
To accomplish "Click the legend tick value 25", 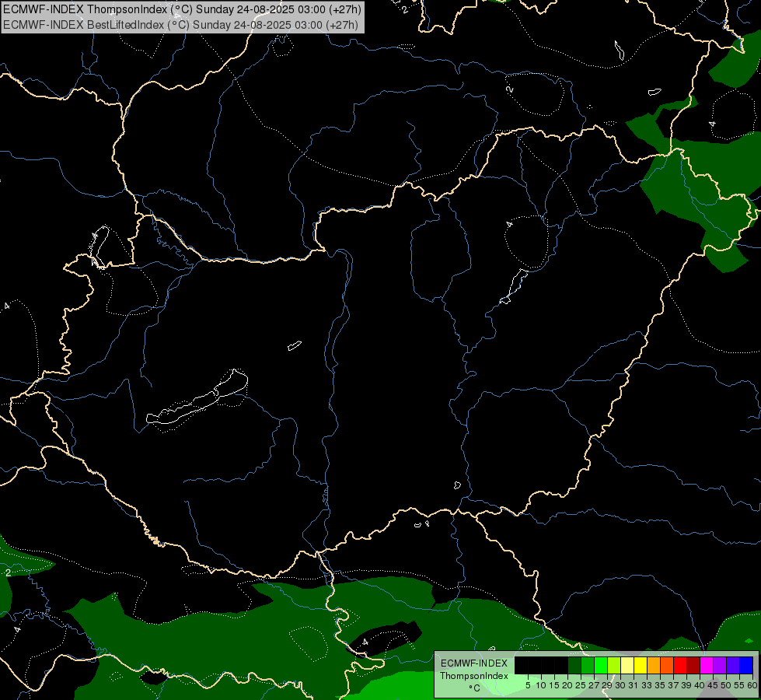I will 581,685.
